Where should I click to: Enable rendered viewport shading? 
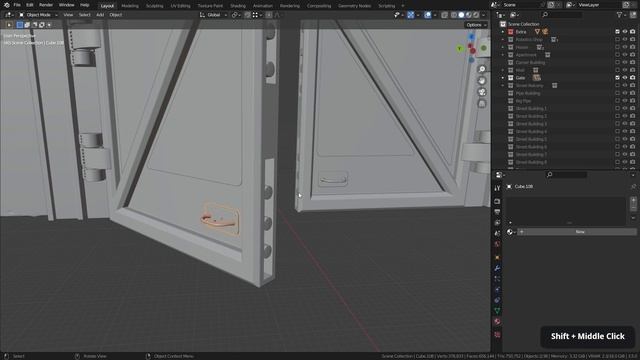click(x=476, y=15)
